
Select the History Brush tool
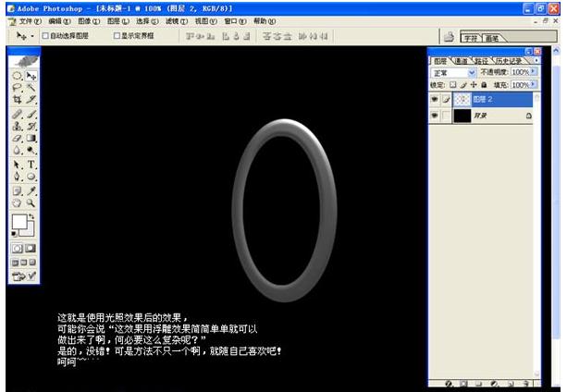(x=31, y=126)
